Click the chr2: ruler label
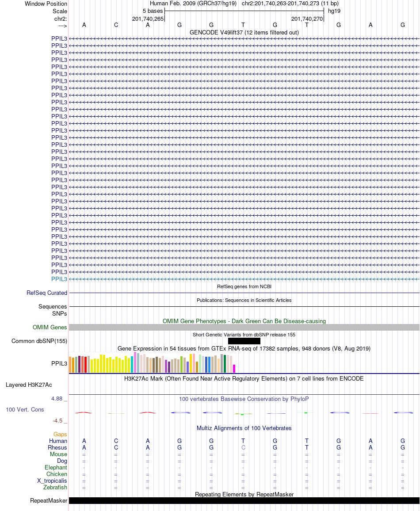 click(61, 19)
